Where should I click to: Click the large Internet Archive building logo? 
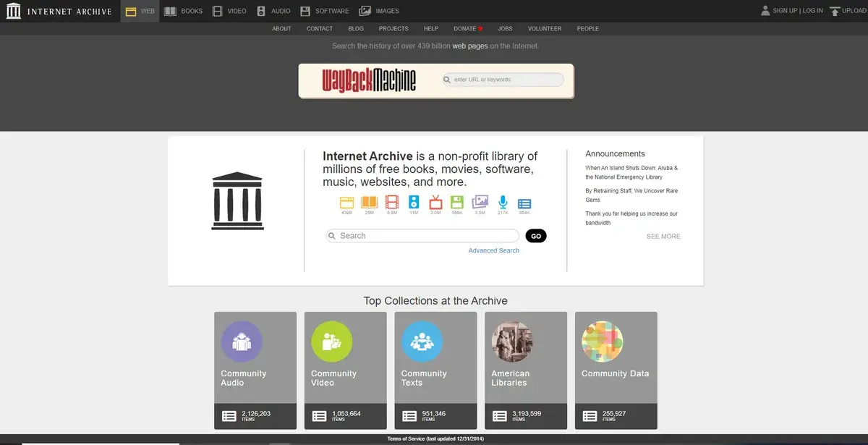[x=237, y=200]
